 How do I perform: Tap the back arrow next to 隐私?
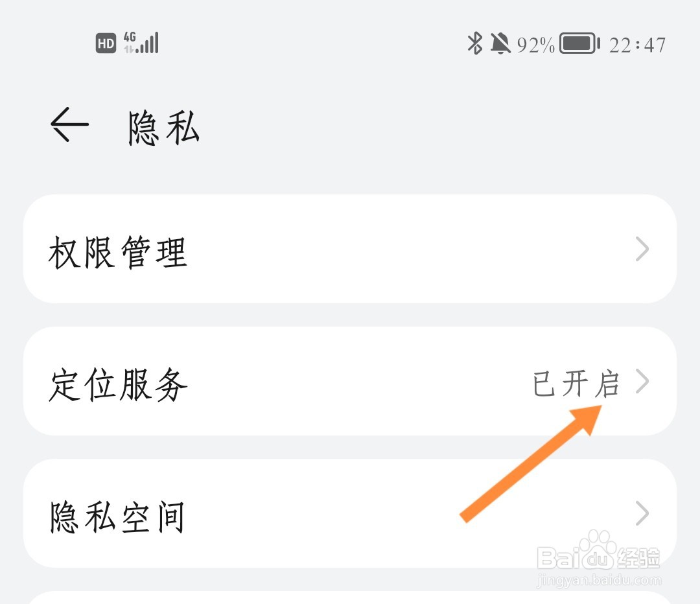tap(69, 124)
